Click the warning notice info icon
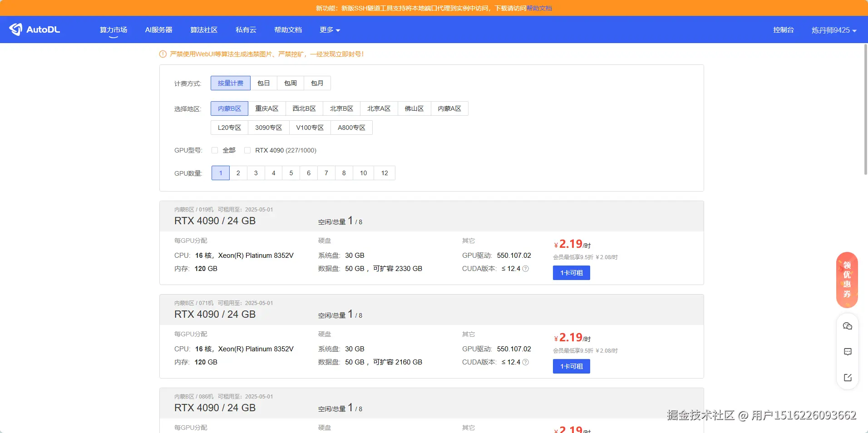This screenshot has width=868, height=433. (x=163, y=54)
